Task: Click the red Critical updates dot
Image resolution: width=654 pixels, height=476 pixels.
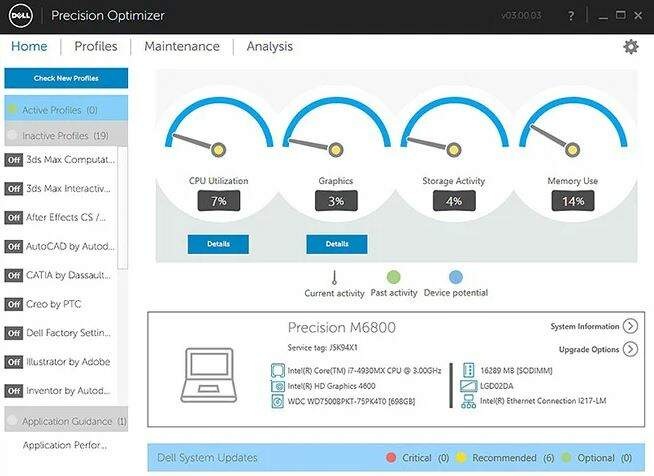Action: (x=391, y=458)
